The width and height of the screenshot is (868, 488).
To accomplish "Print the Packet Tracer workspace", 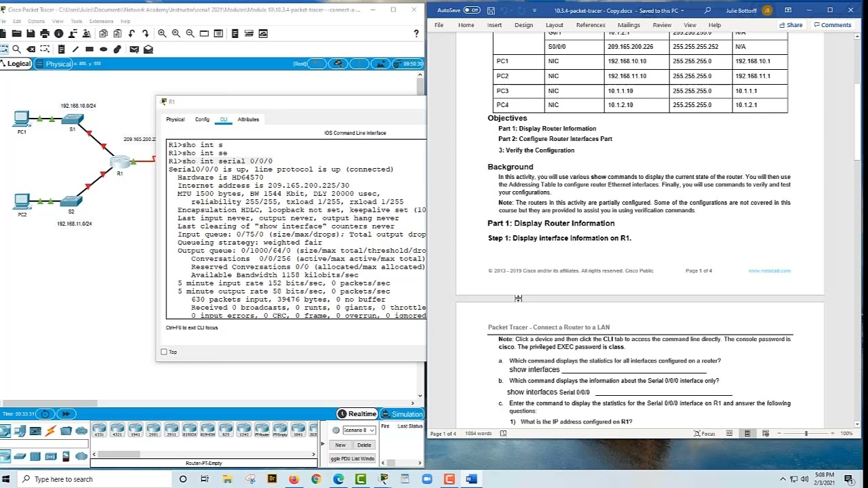I will coord(45,33).
